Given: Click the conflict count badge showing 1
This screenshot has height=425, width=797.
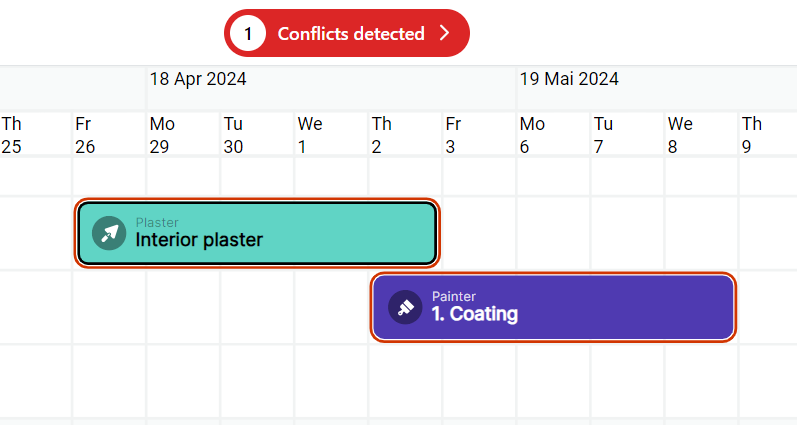Looking at the screenshot, I should pyautogui.click(x=247, y=33).
